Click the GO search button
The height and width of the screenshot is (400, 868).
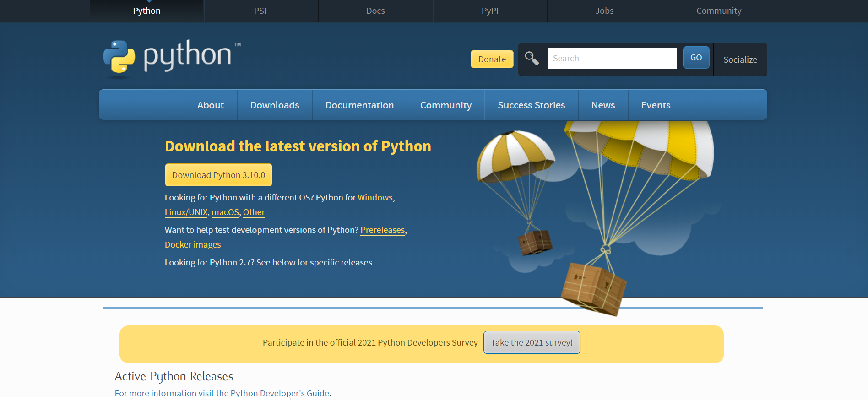tap(696, 58)
